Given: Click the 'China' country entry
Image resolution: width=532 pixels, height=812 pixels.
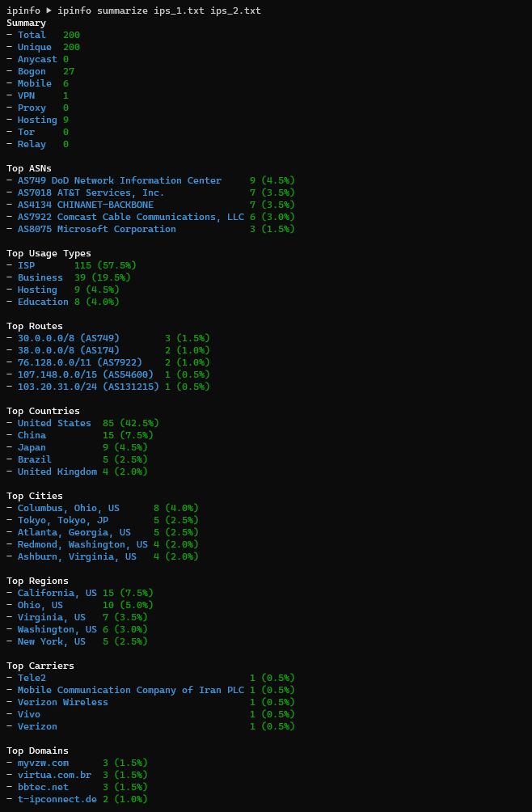Looking at the screenshot, I should pyautogui.click(x=32, y=435).
